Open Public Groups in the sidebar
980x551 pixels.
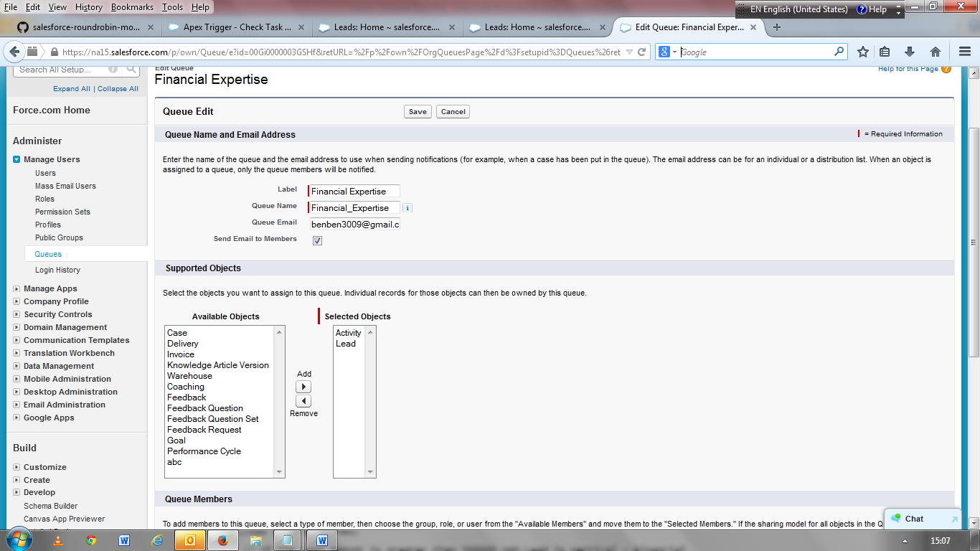click(59, 237)
